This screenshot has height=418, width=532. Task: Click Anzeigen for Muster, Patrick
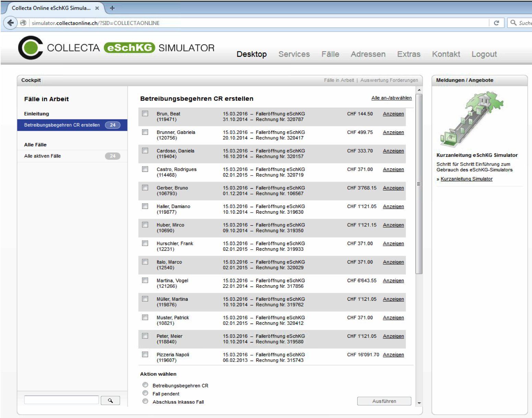(x=393, y=318)
